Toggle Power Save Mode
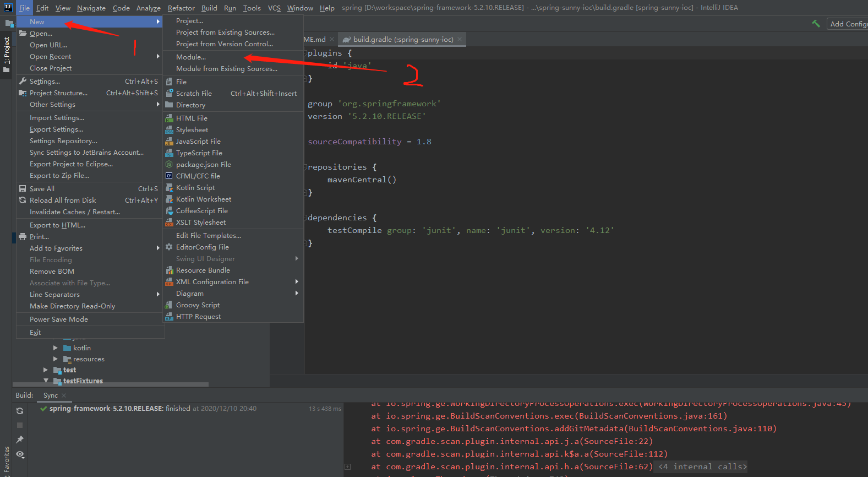This screenshot has height=477, width=868. [x=90, y=319]
